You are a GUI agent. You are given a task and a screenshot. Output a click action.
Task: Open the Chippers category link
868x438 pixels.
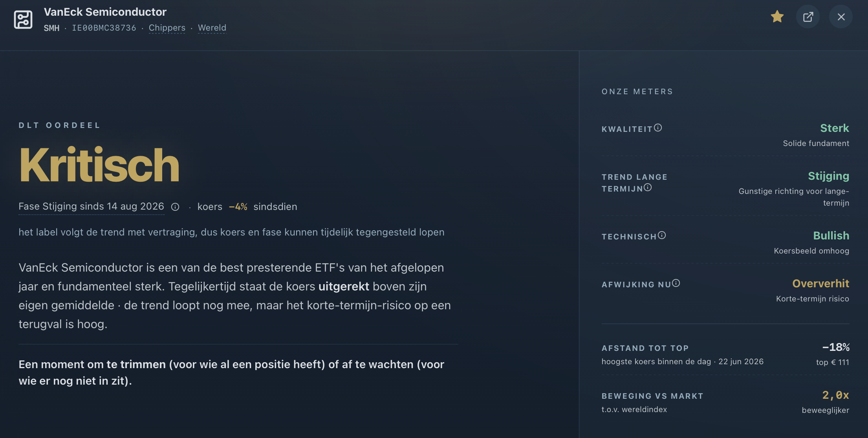pyautogui.click(x=167, y=28)
